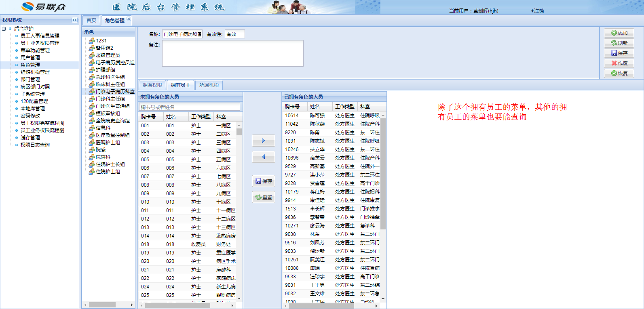Click the 急诊科医生组 role icon
This screenshot has width=644, height=309.
click(92, 77)
